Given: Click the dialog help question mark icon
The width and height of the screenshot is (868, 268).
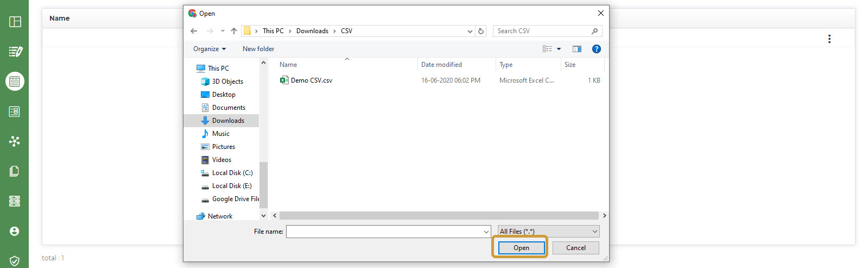Looking at the screenshot, I should 596,49.
